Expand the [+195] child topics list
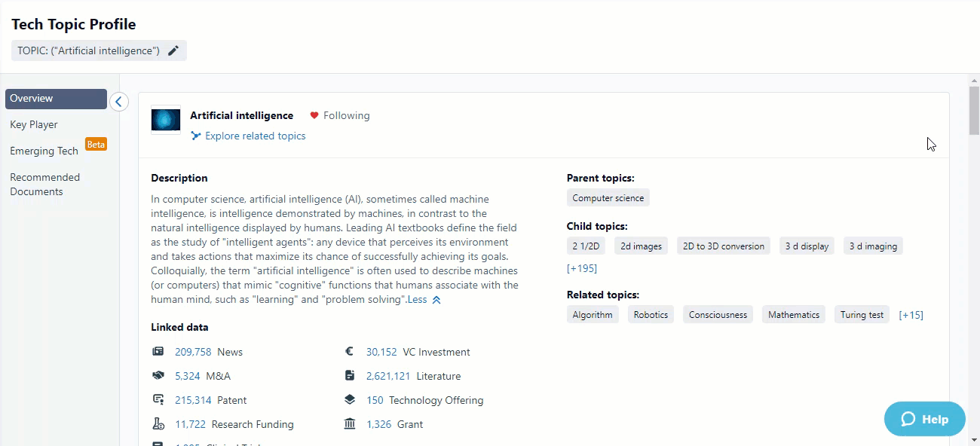The image size is (980, 446). point(581,268)
